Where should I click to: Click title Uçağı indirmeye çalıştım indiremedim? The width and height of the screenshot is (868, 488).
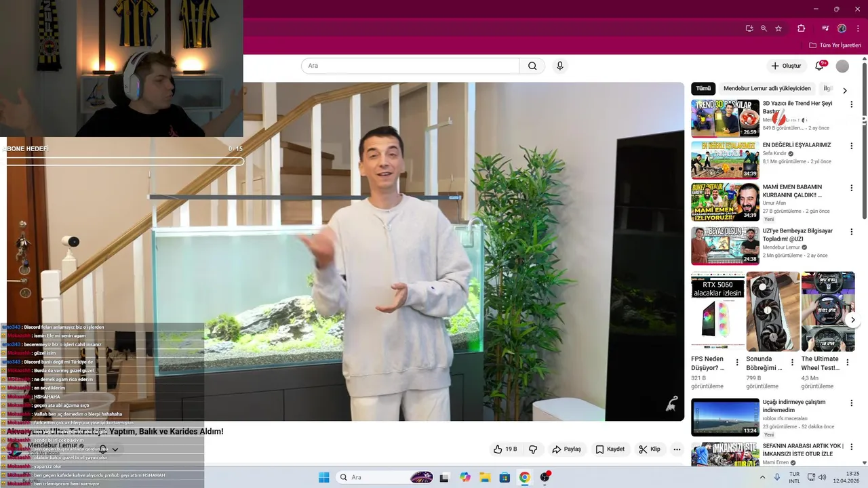coord(794,406)
